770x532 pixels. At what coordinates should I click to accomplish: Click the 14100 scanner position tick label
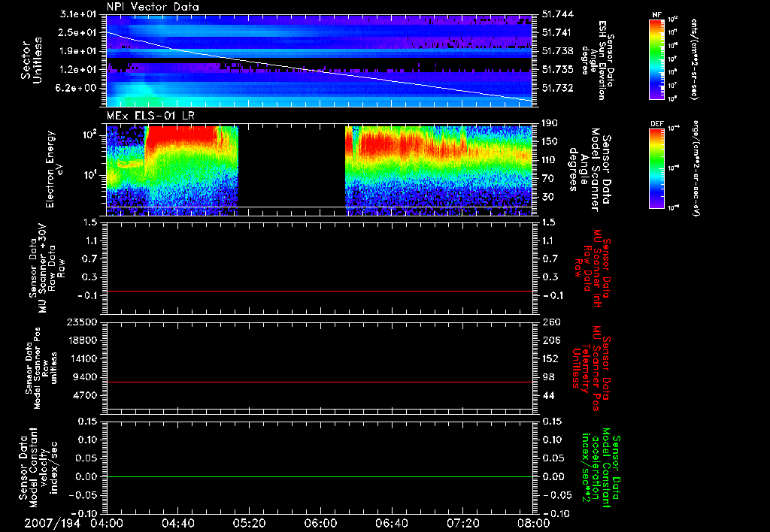click(81, 358)
